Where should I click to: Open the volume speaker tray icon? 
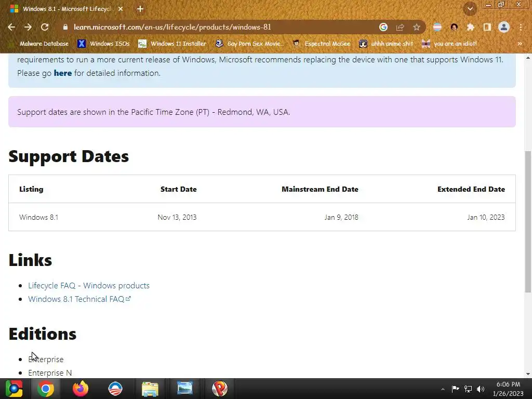[x=481, y=389]
